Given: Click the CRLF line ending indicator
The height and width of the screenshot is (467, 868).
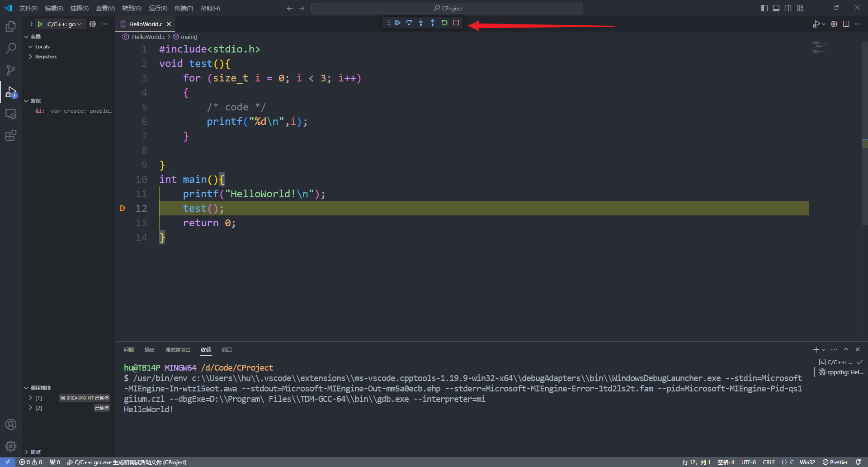Looking at the screenshot, I should pyautogui.click(x=769, y=462).
